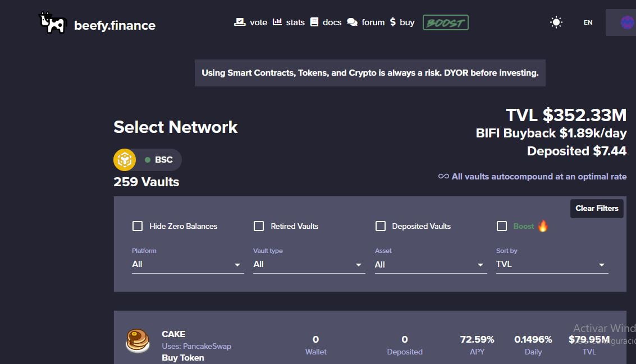
Task: Check the Retired Vaults checkbox
Action: [x=259, y=226]
